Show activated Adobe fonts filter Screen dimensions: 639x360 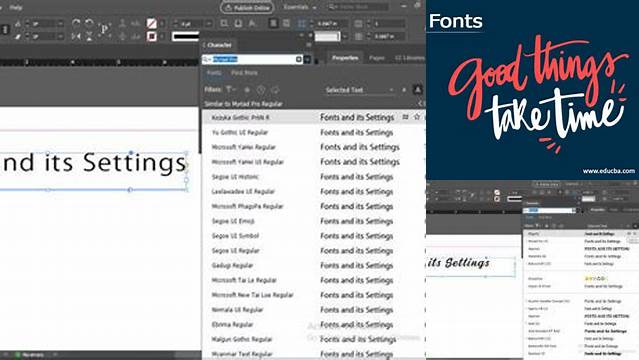pyautogui.click(x=275, y=90)
